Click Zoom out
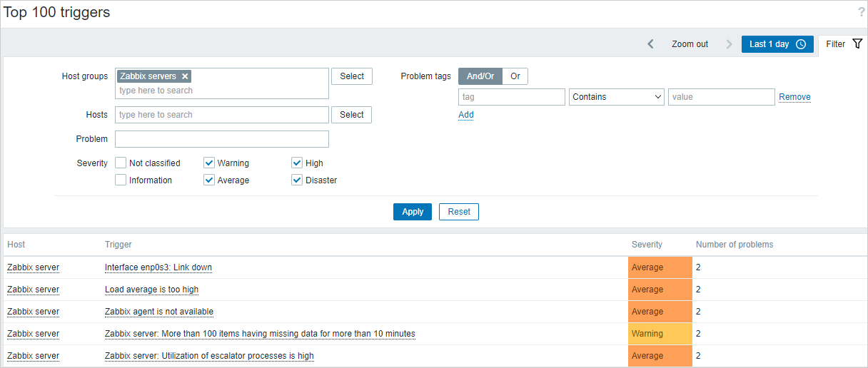 pyautogui.click(x=690, y=44)
